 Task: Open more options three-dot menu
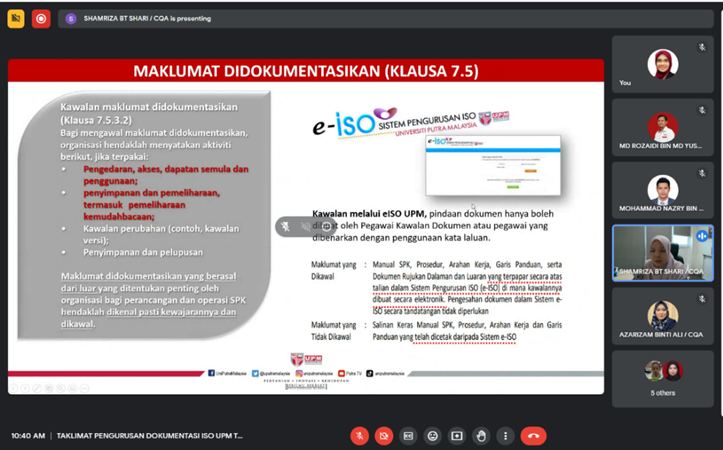point(505,436)
